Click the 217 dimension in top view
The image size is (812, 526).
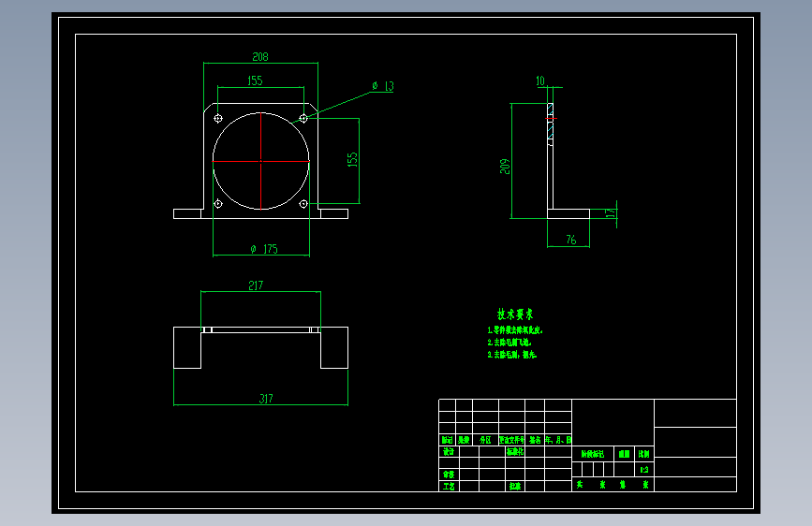(256, 285)
